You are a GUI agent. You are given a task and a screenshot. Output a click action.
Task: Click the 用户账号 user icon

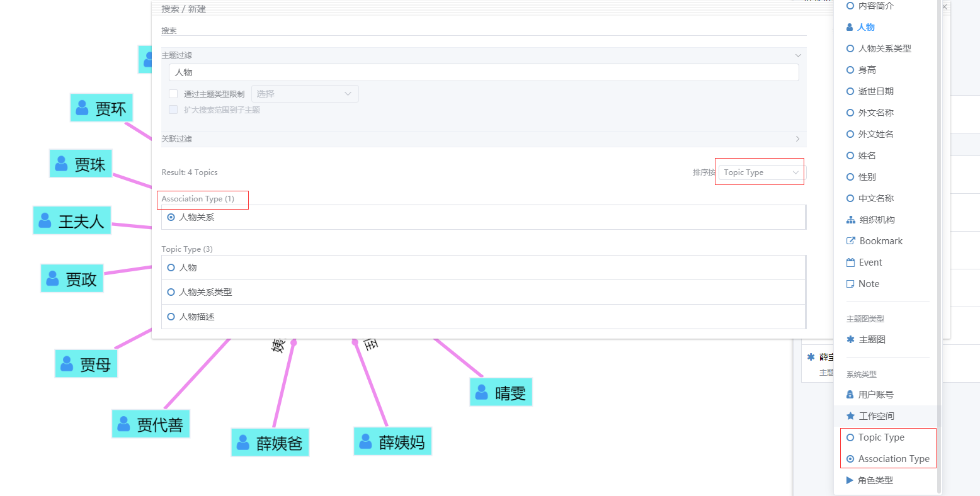850,395
